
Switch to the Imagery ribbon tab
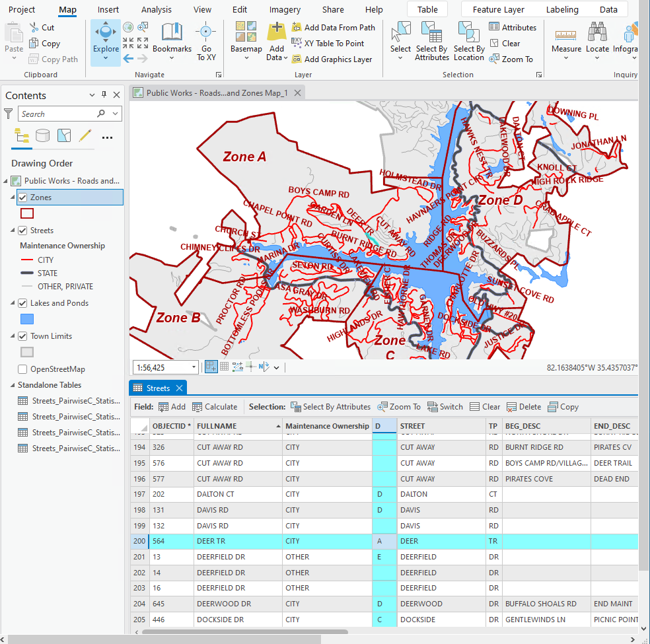285,9
